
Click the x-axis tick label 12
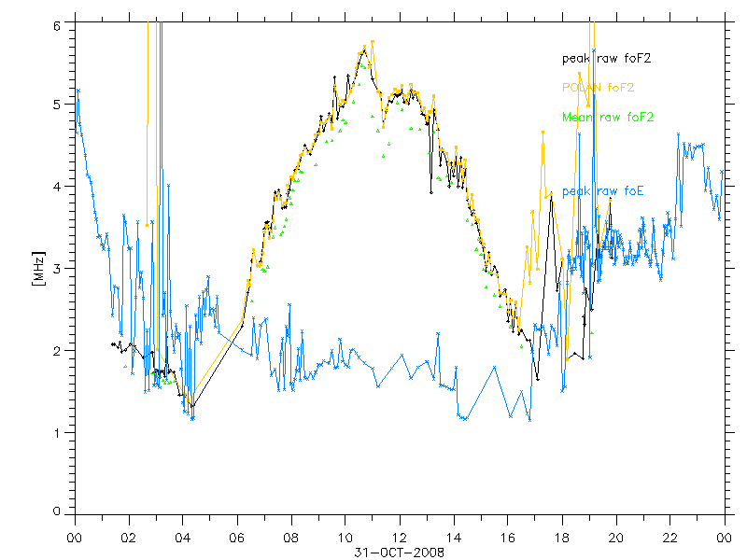point(400,539)
